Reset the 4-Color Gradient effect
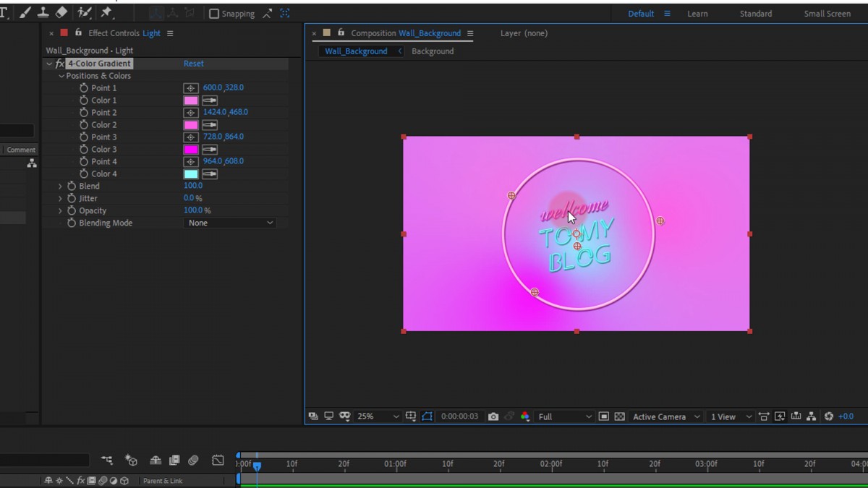 tap(193, 64)
